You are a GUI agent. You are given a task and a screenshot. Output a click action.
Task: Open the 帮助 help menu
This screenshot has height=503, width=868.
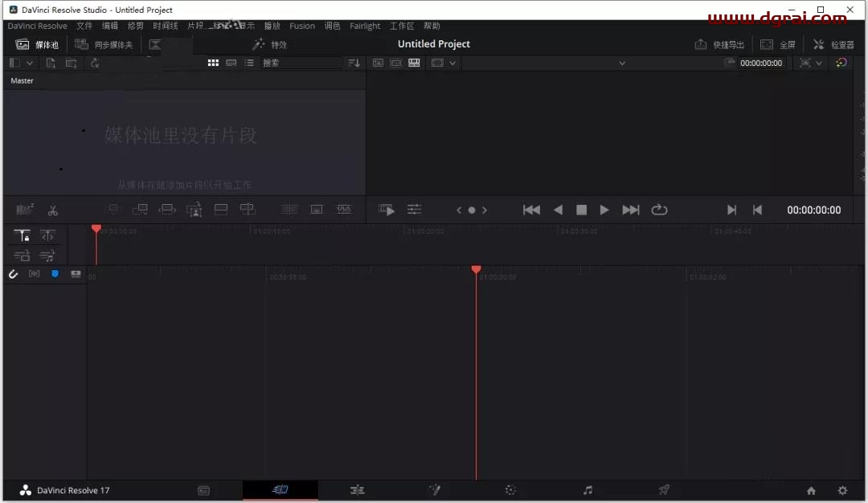(432, 26)
